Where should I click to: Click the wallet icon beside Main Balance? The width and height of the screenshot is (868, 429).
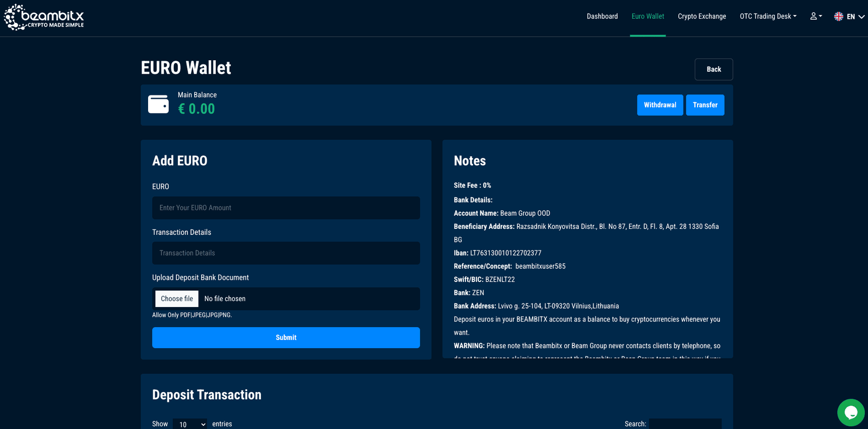[x=158, y=104]
